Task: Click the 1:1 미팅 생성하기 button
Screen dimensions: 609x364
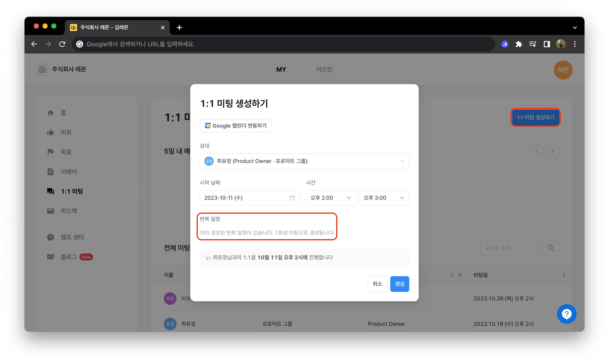Action: (535, 117)
